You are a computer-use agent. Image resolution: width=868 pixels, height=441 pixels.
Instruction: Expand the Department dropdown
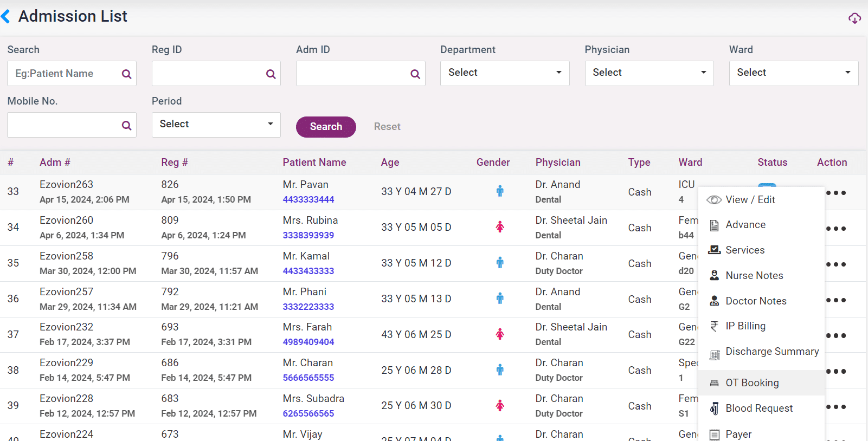[x=504, y=73]
